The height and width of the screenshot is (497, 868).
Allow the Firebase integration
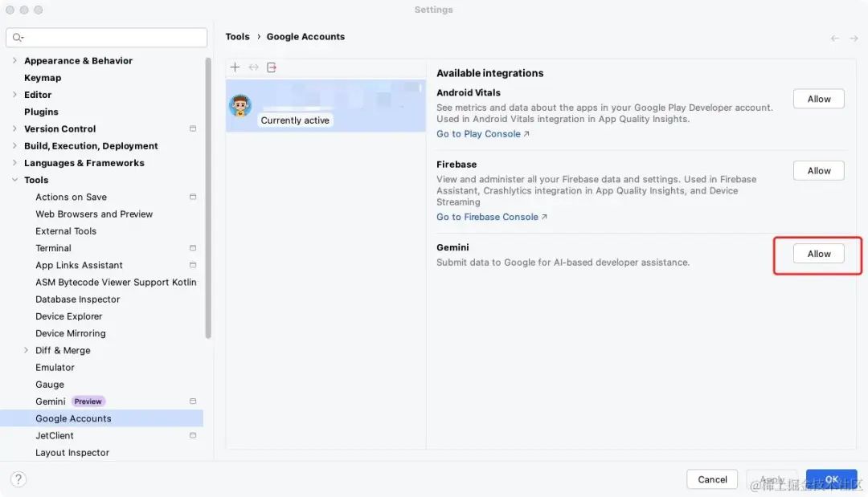point(819,171)
